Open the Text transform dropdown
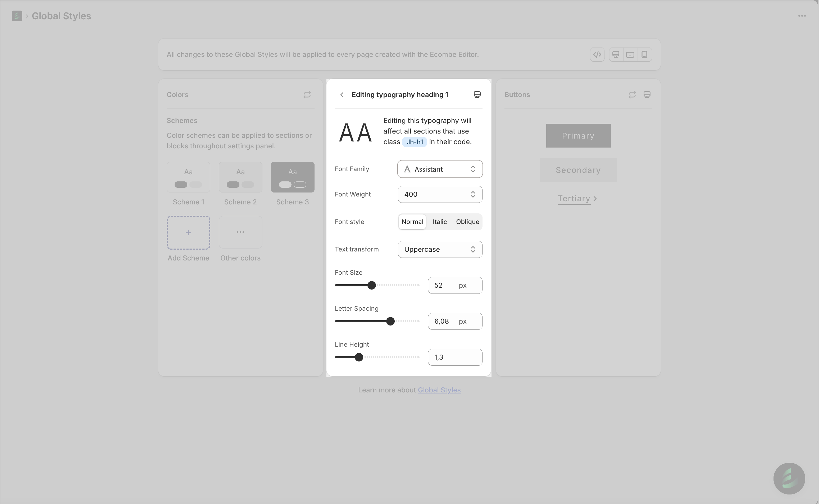 click(439, 249)
